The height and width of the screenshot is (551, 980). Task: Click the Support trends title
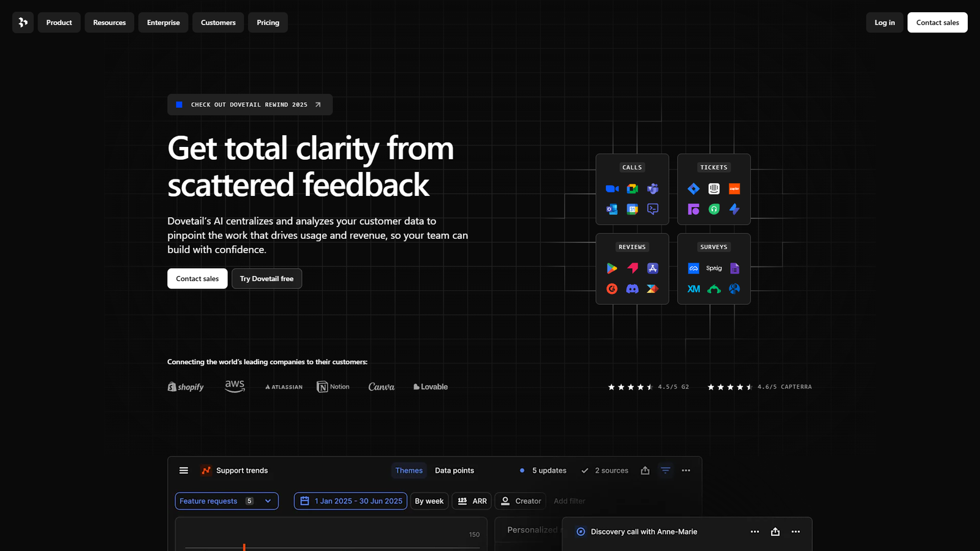(x=242, y=471)
